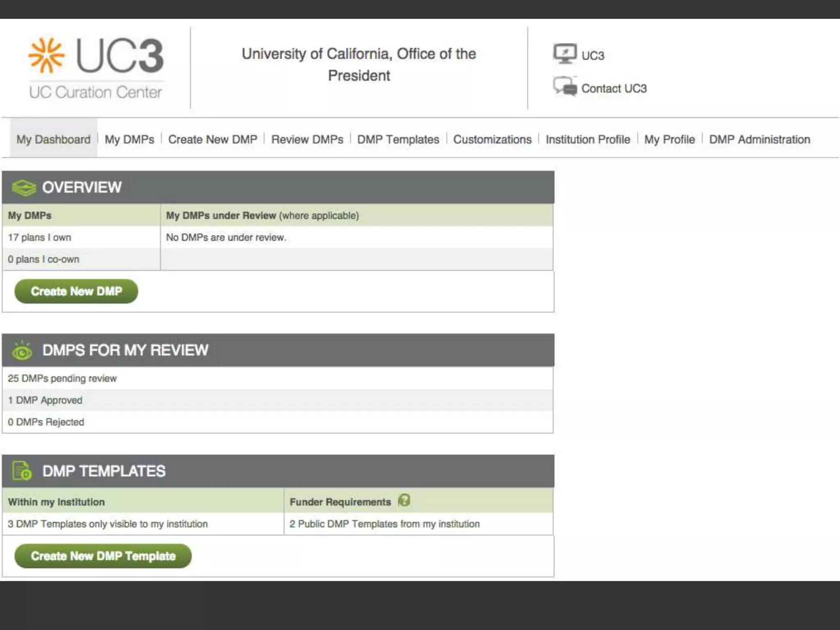Image resolution: width=840 pixels, height=630 pixels.
Task: Click the Contact UC3 link
Action: click(x=614, y=89)
